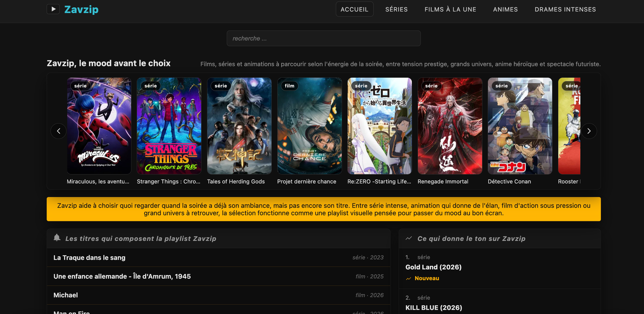644x314 pixels.
Task: Show next carousel posters
Action: (x=589, y=131)
